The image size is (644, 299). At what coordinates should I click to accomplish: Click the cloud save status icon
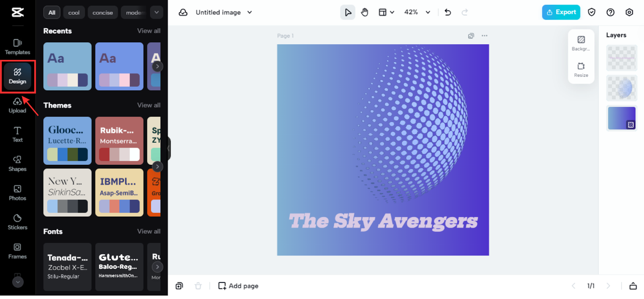[x=183, y=13]
